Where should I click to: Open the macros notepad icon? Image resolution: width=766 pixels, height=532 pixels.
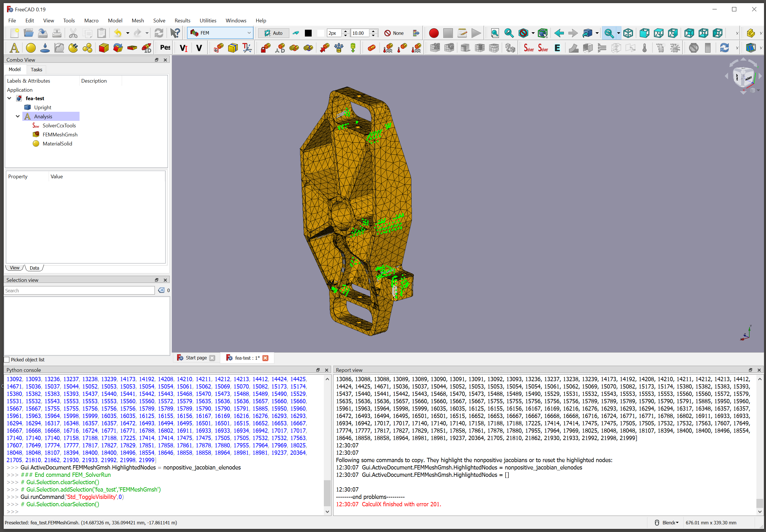click(x=462, y=33)
